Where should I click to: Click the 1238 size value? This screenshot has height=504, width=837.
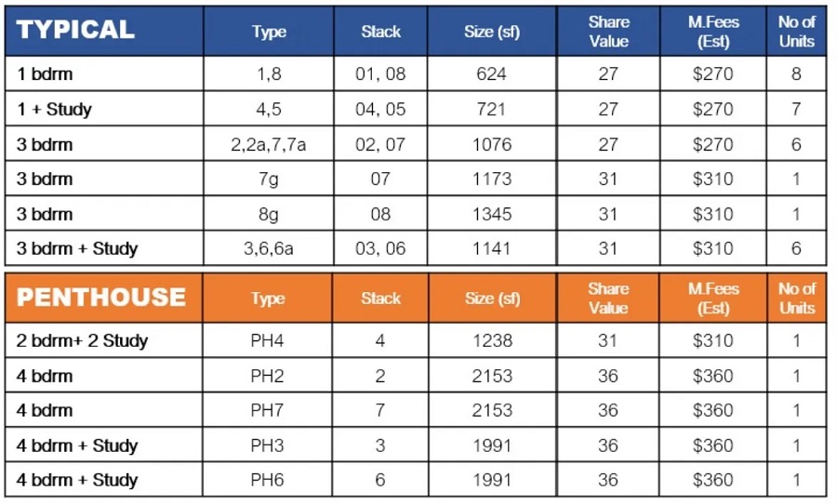point(491,340)
